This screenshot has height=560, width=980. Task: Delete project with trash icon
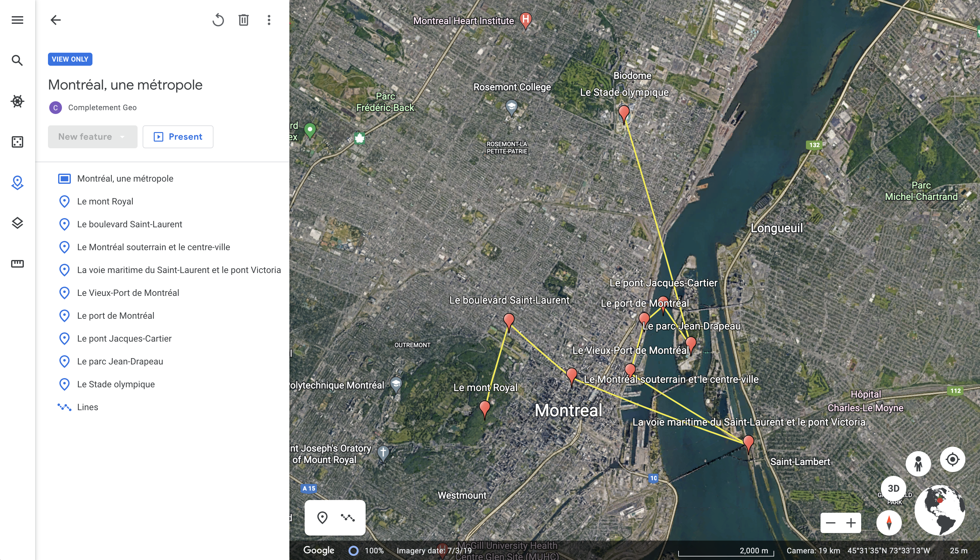pos(244,20)
